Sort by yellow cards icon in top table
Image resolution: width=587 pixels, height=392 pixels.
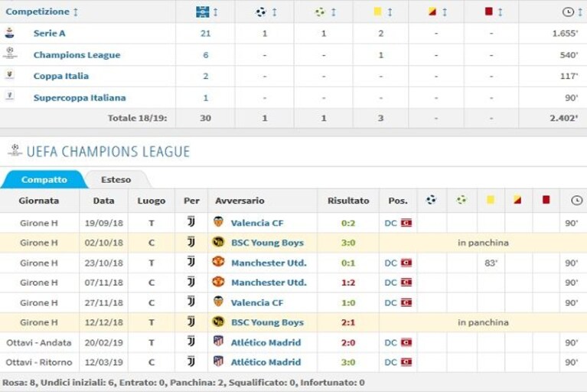point(378,11)
